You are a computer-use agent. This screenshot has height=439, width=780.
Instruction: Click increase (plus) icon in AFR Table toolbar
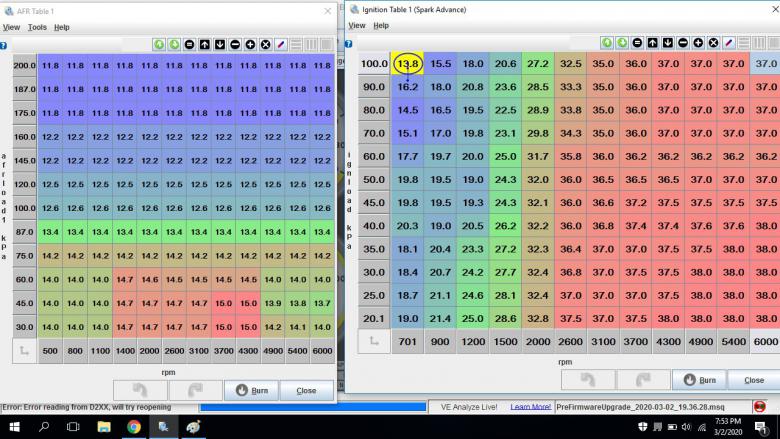click(250, 44)
